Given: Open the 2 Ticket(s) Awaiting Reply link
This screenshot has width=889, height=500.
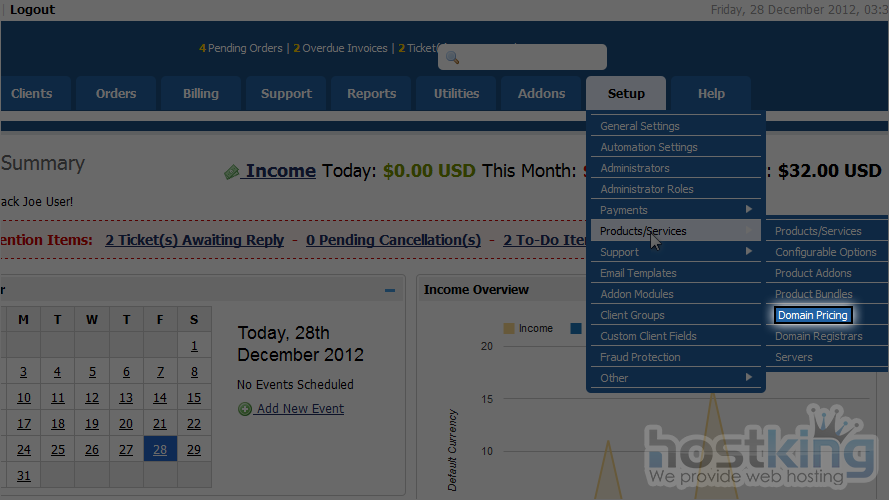Looking at the screenshot, I should coord(195,240).
